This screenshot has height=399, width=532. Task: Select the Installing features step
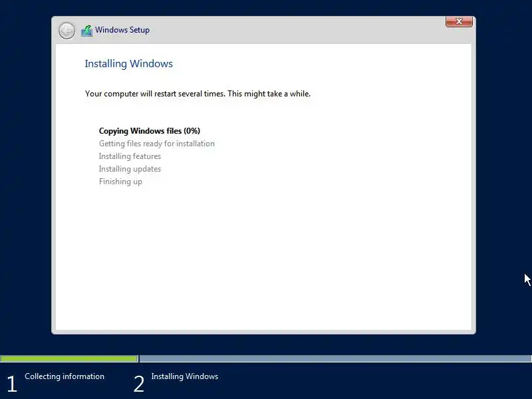point(130,156)
